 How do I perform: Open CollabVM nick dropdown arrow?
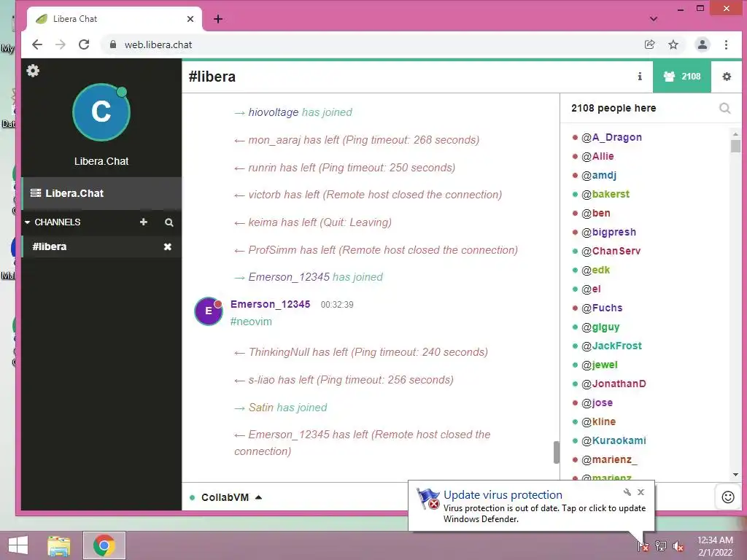[258, 497]
